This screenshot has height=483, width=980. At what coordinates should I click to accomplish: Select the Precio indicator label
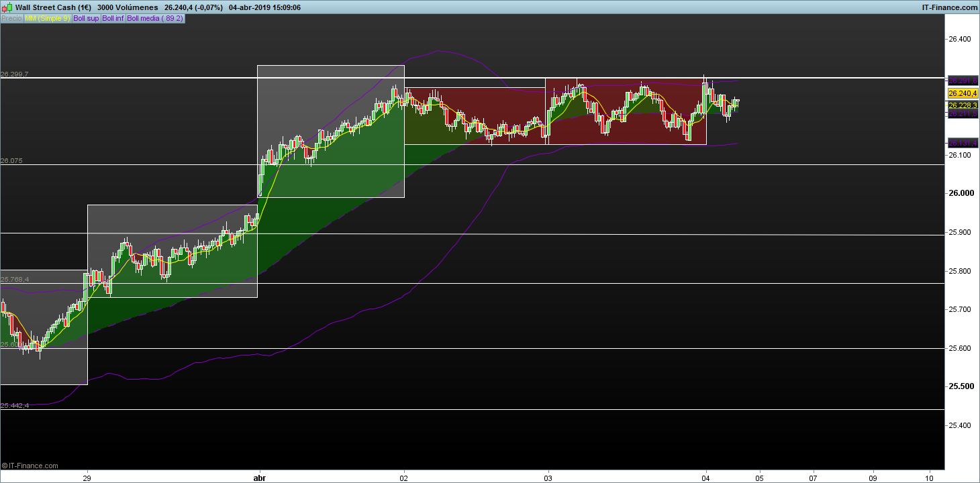[x=11, y=18]
